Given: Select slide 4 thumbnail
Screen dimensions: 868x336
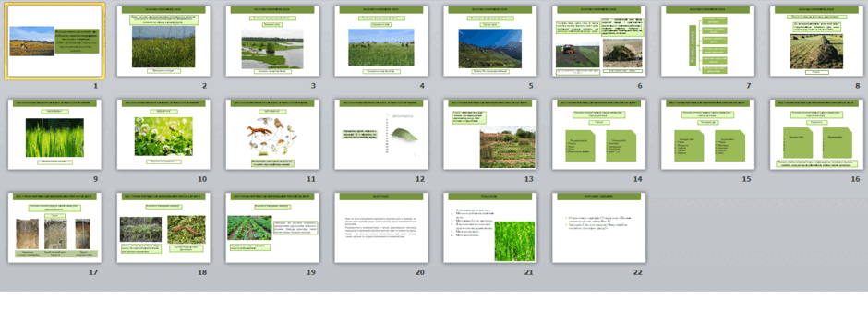Looking at the screenshot, I should point(380,41).
